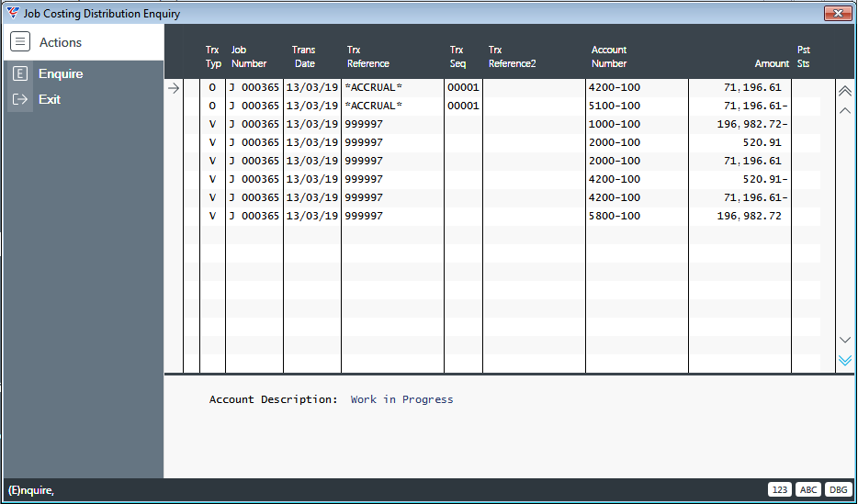This screenshot has width=858, height=504.
Task: Click the Work in Progress description text
Action: point(401,399)
